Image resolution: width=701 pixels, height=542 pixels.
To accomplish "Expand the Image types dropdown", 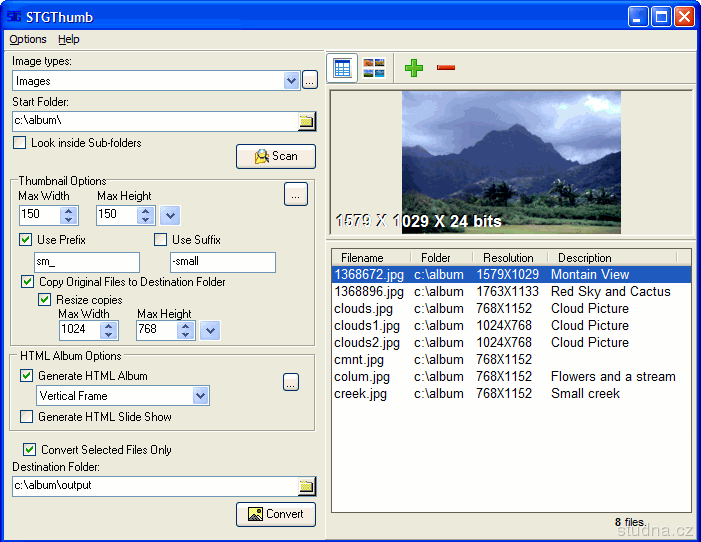I will pos(292,81).
